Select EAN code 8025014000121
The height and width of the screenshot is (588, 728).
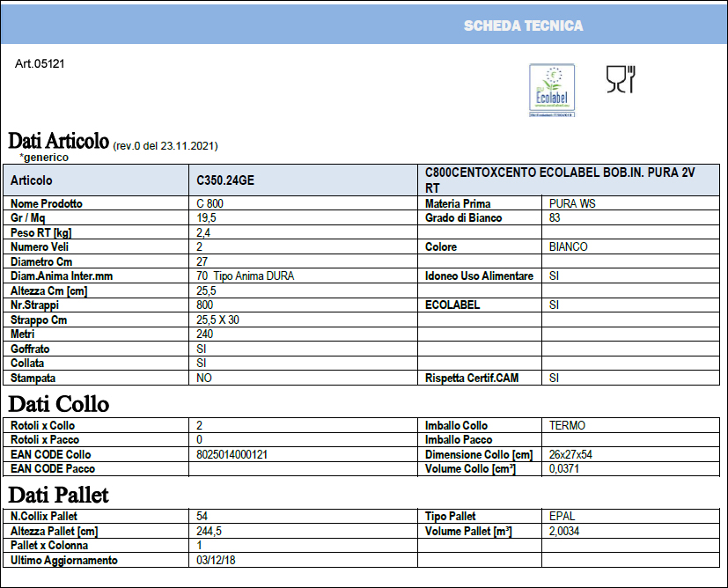pyautogui.click(x=232, y=454)
